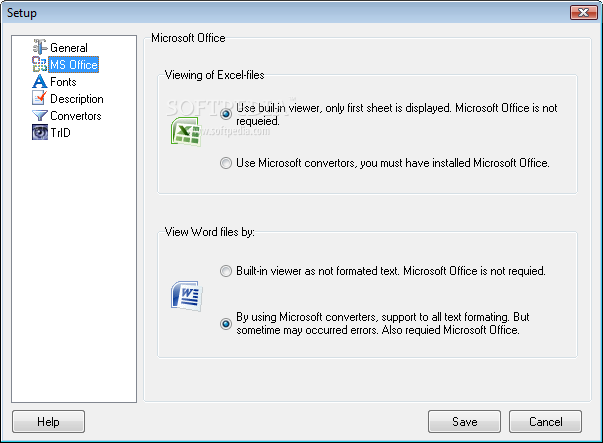Select built-in Excel viewer radio option
Viewport: 603px width, 443px height.
pyautogui.click(x=226, y=114)
